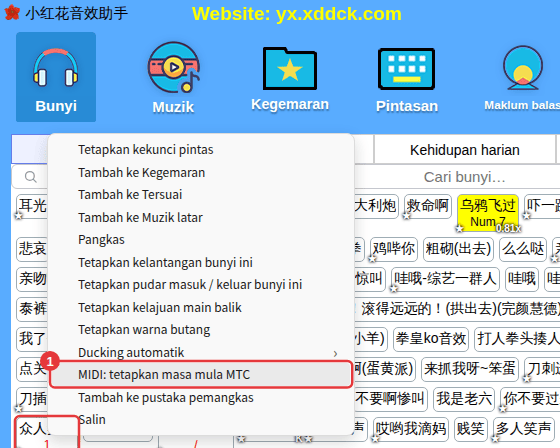Select Salin from context menu
This screenshot has height=448, width=560.
coord(201,420)
